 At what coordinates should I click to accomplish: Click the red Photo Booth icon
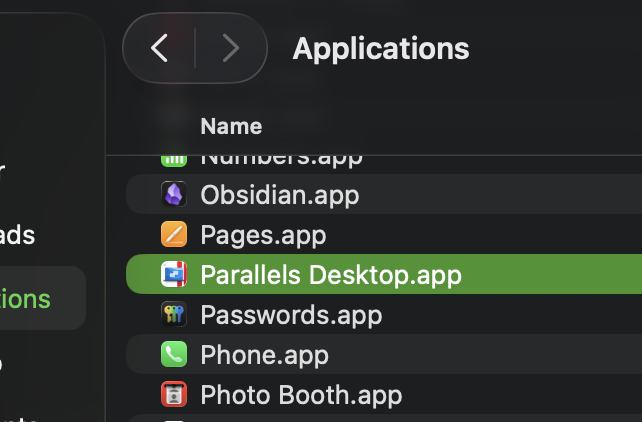[x=174, y=394]
